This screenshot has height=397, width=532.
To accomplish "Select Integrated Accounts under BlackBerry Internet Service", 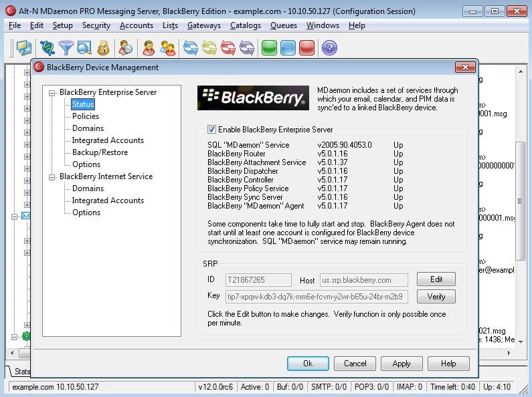I will pyautogui.click(x=108, y=201).
